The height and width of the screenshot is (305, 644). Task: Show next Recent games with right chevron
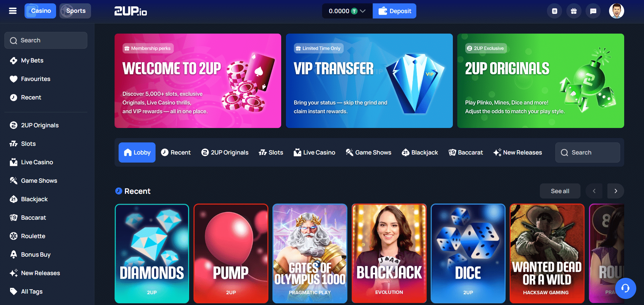616,191
